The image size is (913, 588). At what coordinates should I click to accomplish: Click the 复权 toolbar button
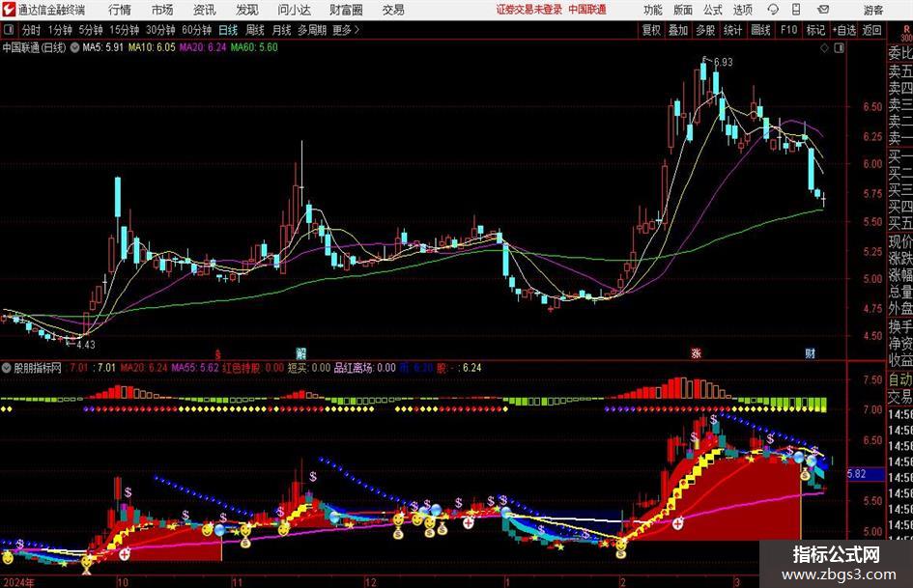tap(651, 30)
